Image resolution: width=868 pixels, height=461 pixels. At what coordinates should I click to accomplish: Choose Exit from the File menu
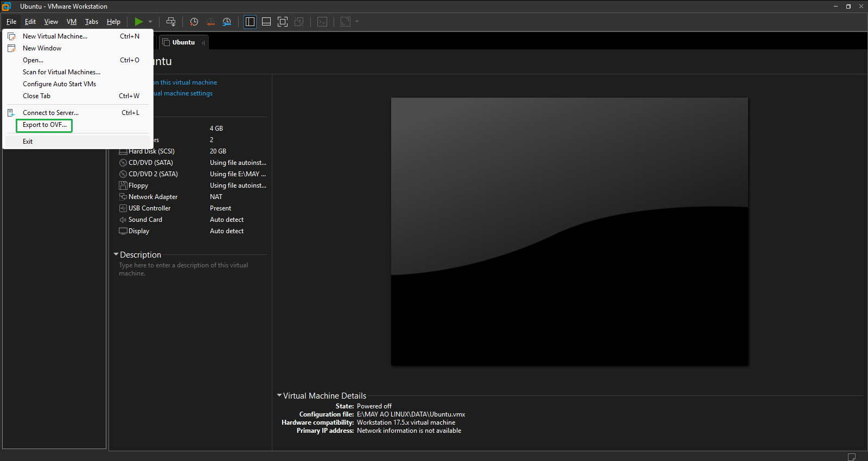[x=78, y=142]
